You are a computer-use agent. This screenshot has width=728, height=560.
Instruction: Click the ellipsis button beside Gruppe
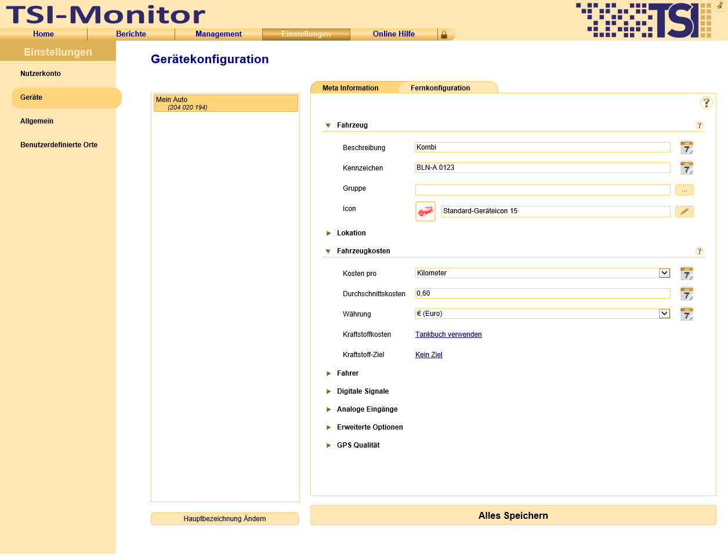coord(684,190)
